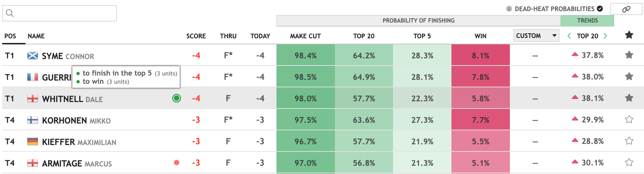644x174 pixels.
Task: Click Syme's red 8.1% win cell
Action: pos(480,55)
